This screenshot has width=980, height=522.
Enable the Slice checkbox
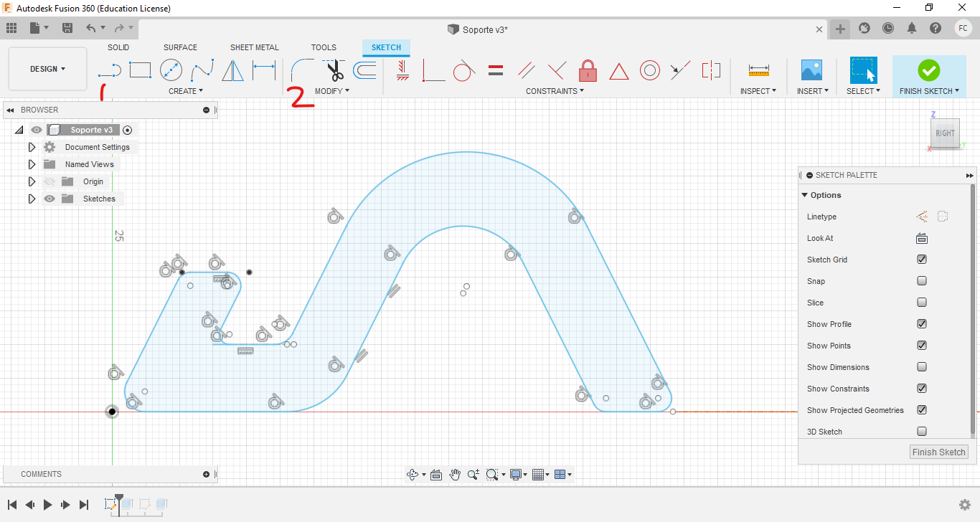point(922,303)
